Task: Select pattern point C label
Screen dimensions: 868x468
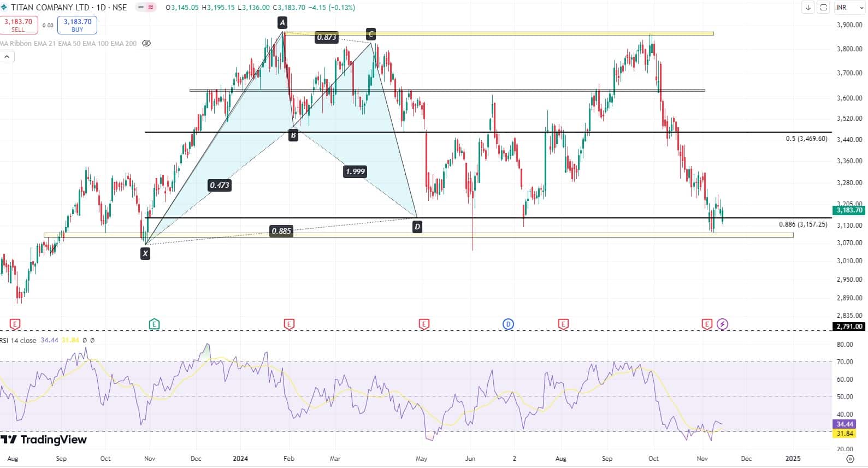Action: pos(371,34)
